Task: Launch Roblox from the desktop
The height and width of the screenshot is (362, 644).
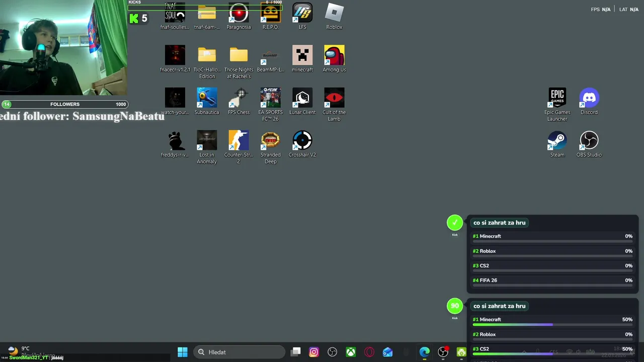Action: pyautogui.click(x=334, y=17)
